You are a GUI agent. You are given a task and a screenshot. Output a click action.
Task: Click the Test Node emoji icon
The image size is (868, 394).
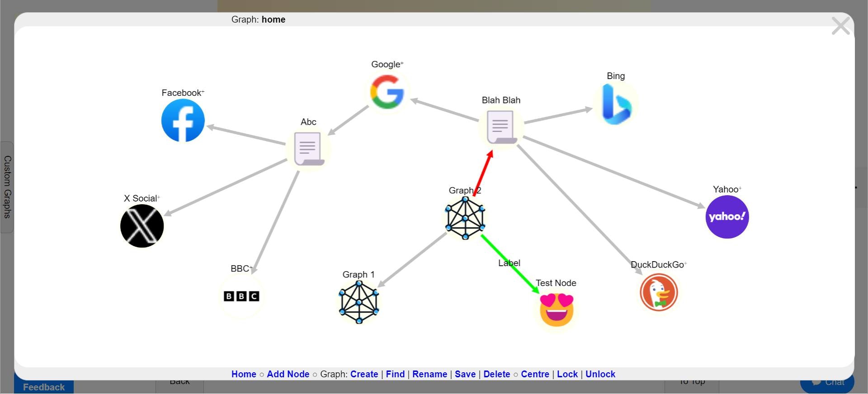pyautogui.click(x=557, y=310)
